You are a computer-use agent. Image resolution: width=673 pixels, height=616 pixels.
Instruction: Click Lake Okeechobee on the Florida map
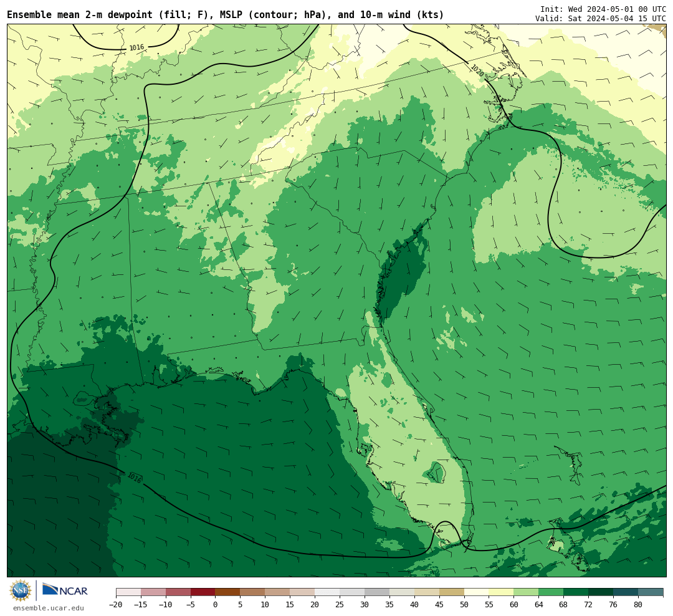pyautogui.click(x=436, y=473)
